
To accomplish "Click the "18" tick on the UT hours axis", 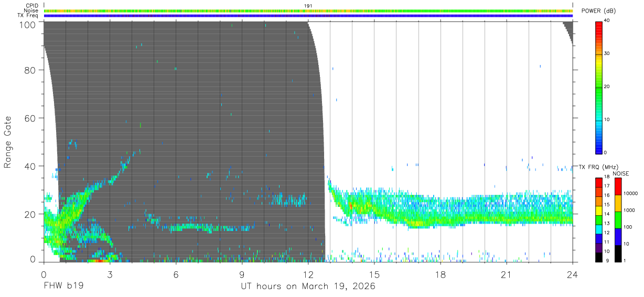I will [x=441, y=275].
